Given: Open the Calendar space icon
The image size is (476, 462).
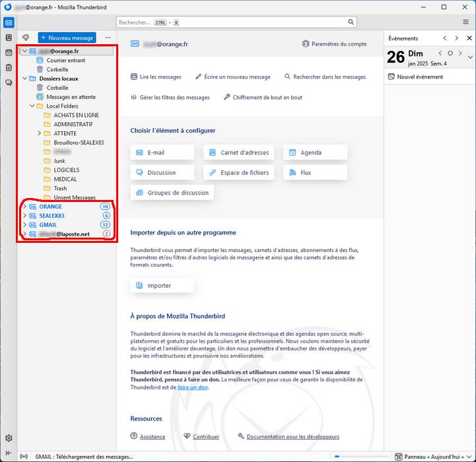Looking at the screenshot, I should pyautogui.click(x=9, y=53).
